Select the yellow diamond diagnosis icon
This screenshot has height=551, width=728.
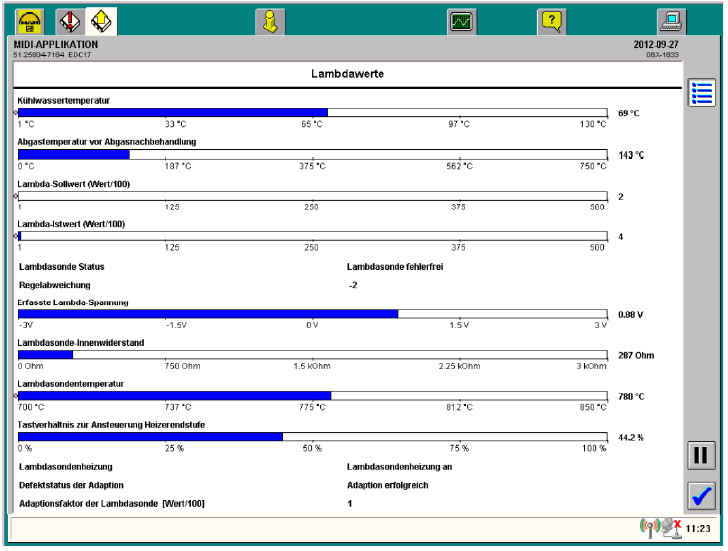(x=100, y=19)
